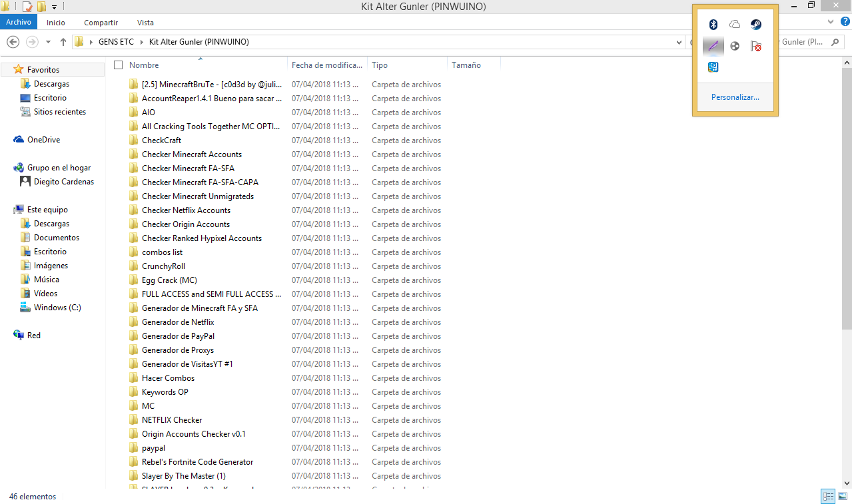This screenshot has height=504, width=852.
Task: Click the folder icon beside CheckCraft
Action: (x=133, y=140)
